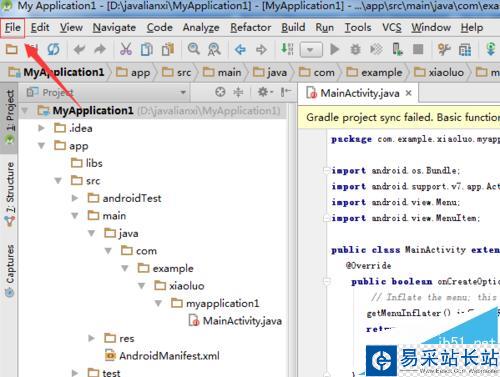Open the Tools menu
The height and width of the screenshot is (377, 500).
(x=358, y=28)
